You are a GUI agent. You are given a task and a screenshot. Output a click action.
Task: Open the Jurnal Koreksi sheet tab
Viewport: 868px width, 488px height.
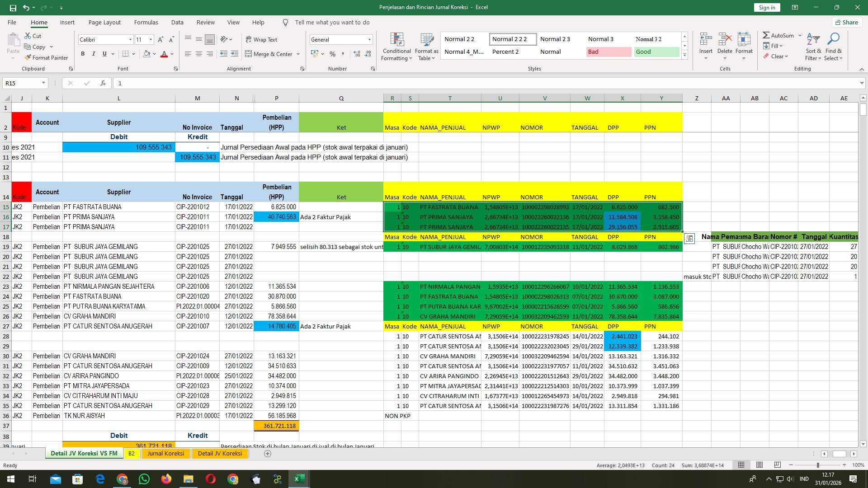pos(165,453)
